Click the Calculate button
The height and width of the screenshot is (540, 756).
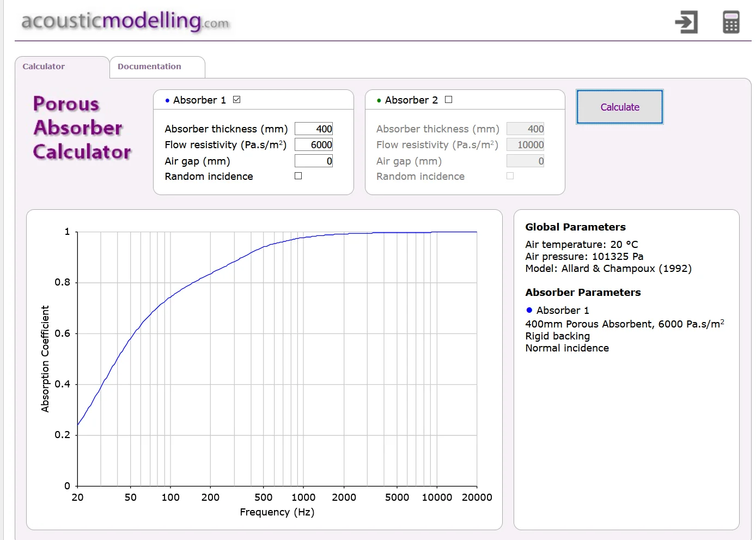point(620,107)
